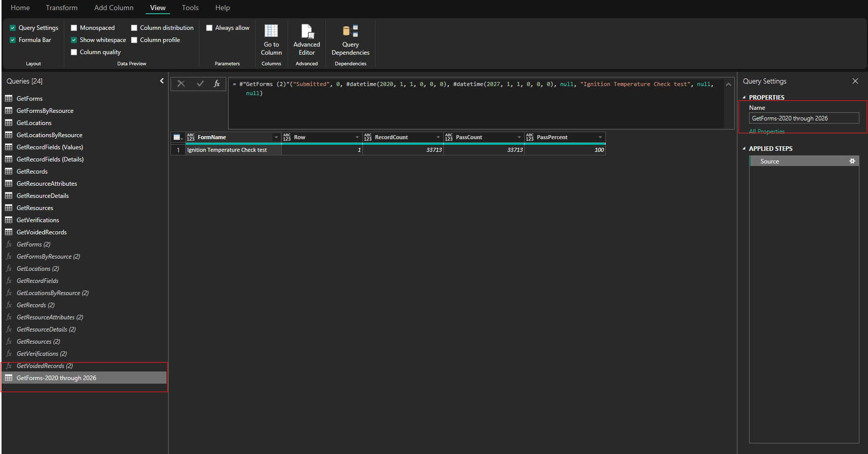Select table icon of GetForms query
868x454 pixels.
click(x=9, y=98)
